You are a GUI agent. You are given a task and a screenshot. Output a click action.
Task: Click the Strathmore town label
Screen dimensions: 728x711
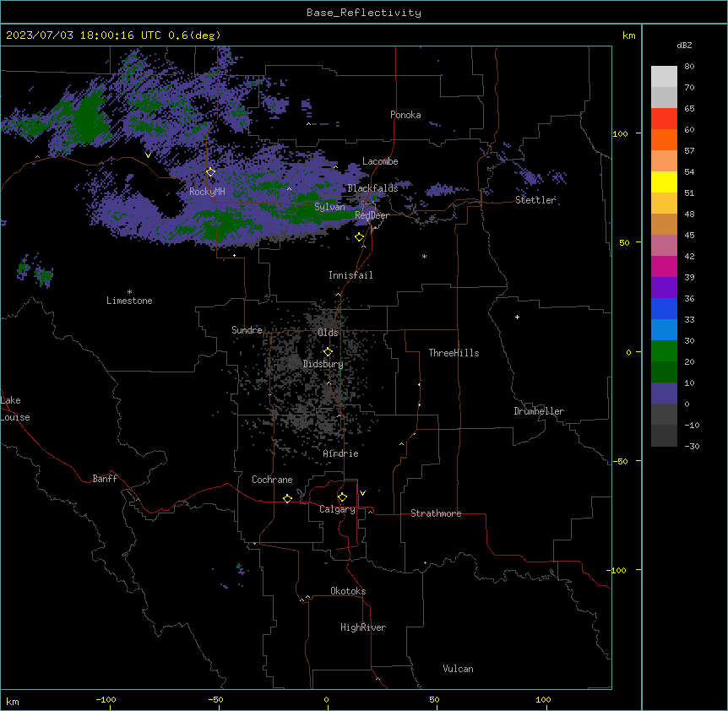pos(436,513)
